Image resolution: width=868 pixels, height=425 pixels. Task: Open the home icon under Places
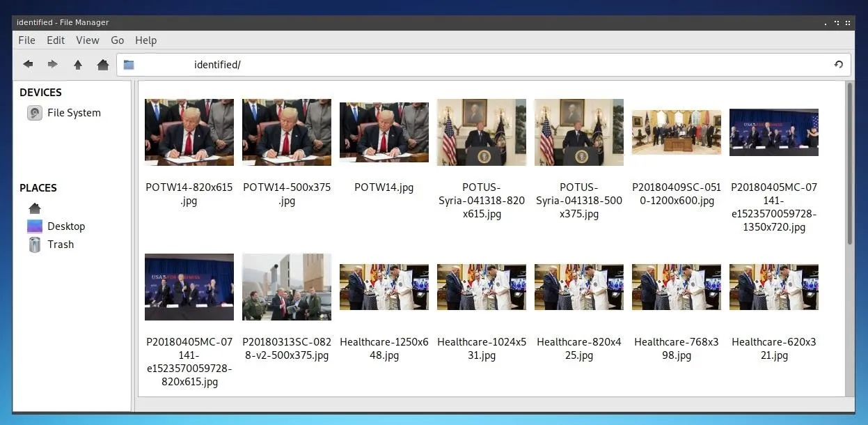pyautogui.click(x=35, y=208)
